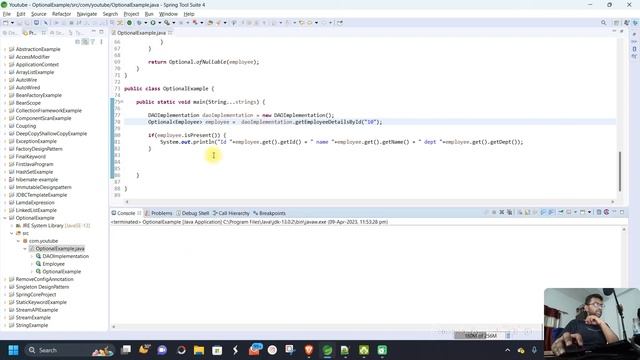Collapse the src folder
This screenshot has height=360, width=640.
[x=12, y=233]
